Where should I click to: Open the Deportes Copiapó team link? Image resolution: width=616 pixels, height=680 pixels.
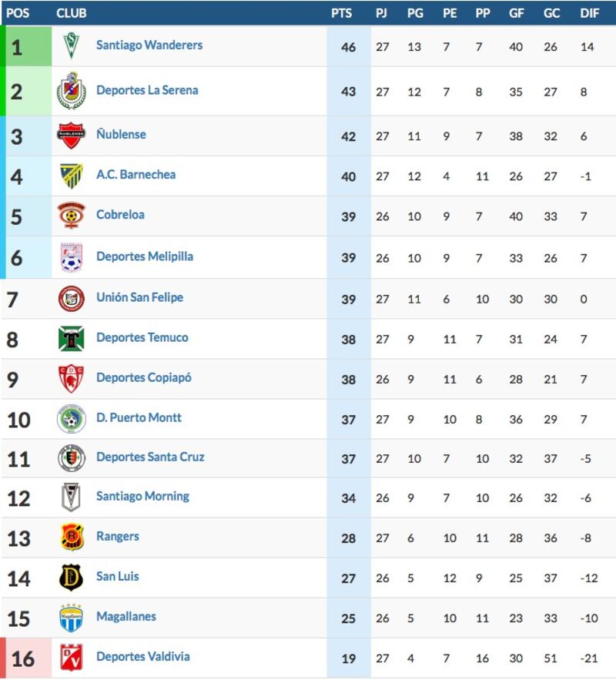click(x=144, y=377)
